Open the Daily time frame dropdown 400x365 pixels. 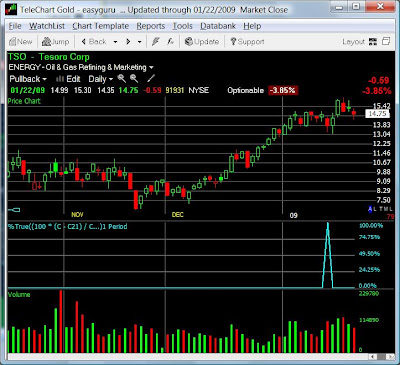(101, 79)
